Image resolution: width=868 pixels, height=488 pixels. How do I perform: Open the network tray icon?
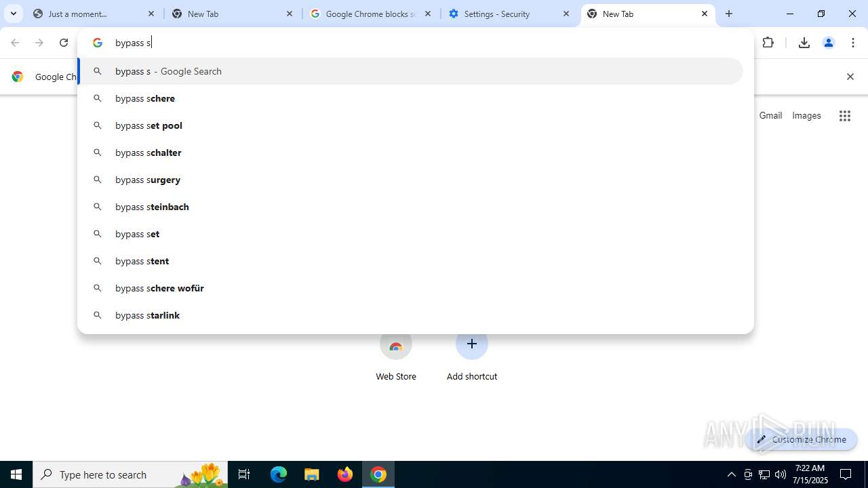[x=764, y=474]
